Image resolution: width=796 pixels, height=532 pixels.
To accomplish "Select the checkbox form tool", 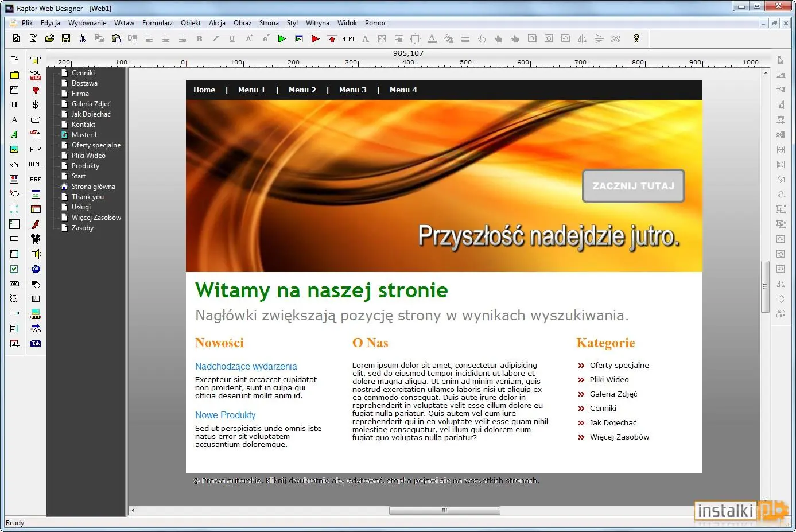I will click(x=14, y=269).
